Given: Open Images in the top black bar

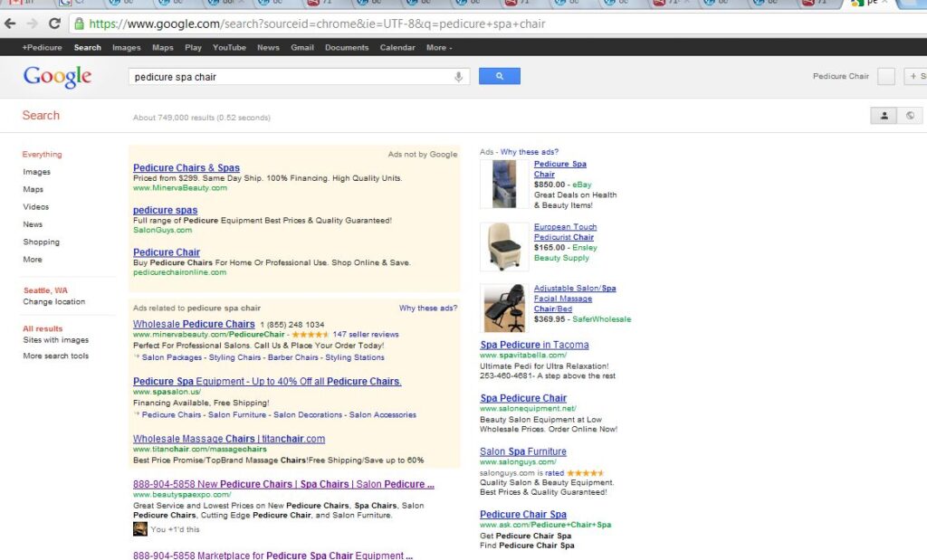Looking at the screenshot, I should tap(127, 47).
